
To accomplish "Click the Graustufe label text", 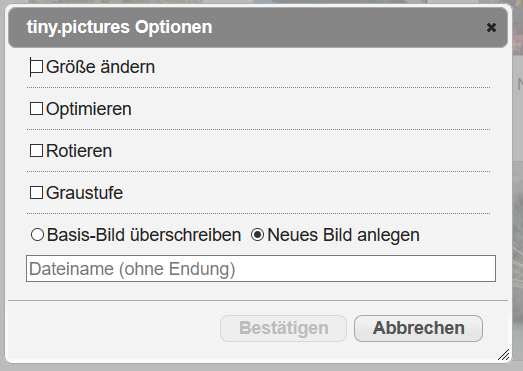I will 85,193.
